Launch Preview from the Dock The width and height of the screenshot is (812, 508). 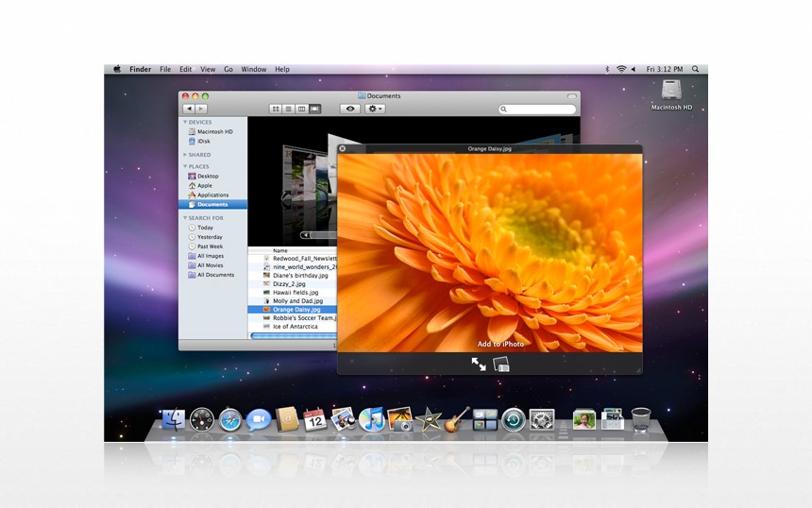pos(343,419)
